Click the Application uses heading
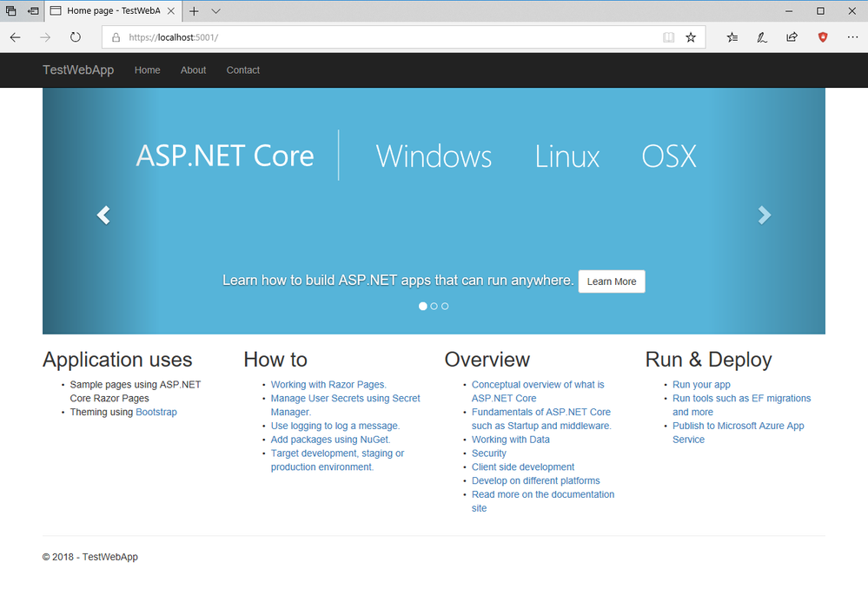The height and width of the screenshot is (589, 868). point(117,360)
